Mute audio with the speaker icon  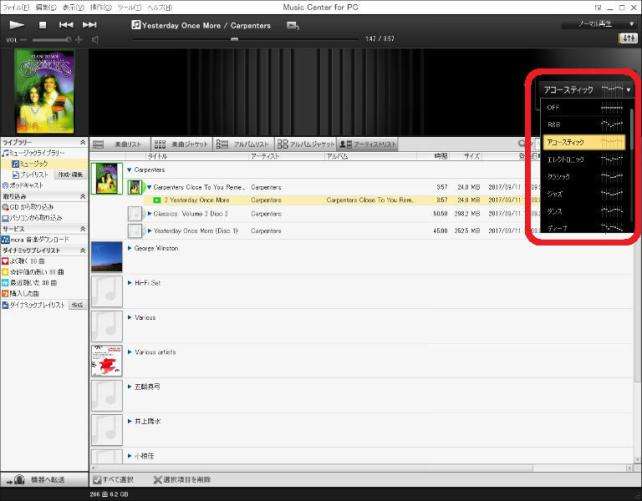(x=95, y=40)
